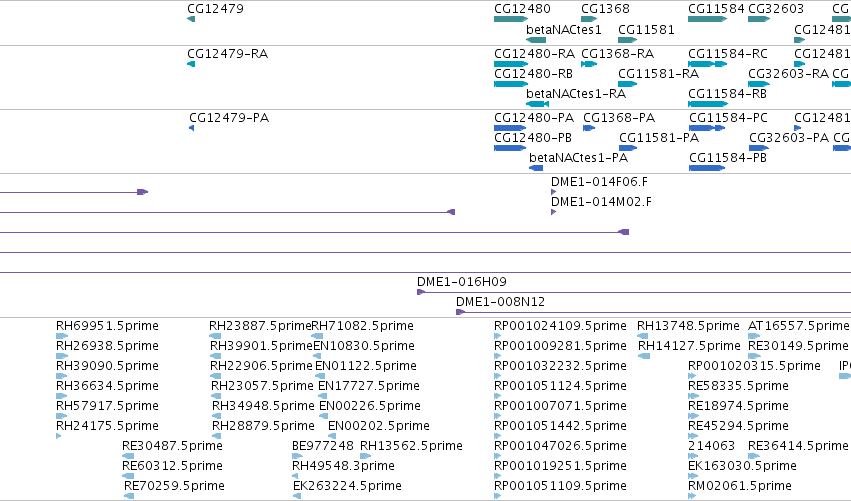
Task: Select the CG11581-PA protein arrow
Action: 628,148
